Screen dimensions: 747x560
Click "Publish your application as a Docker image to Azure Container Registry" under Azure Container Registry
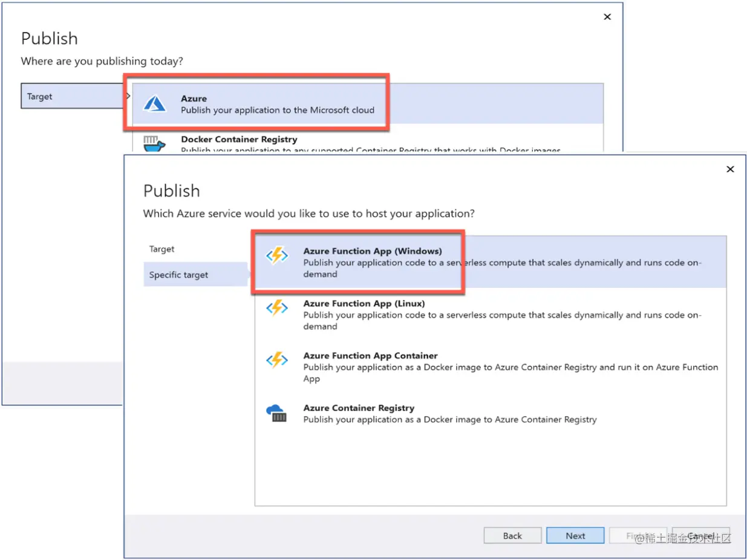450,420
